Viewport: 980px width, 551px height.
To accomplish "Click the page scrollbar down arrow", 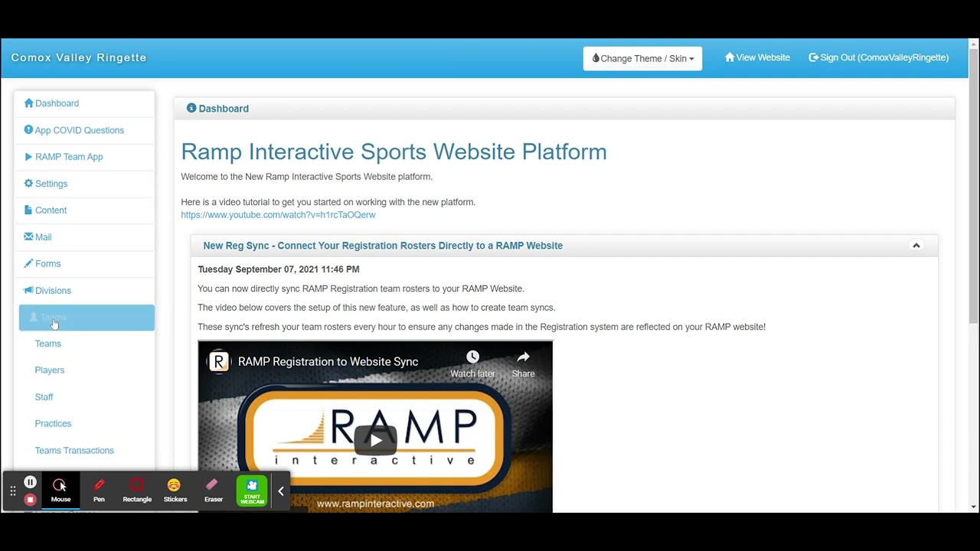I will point(974,507).
